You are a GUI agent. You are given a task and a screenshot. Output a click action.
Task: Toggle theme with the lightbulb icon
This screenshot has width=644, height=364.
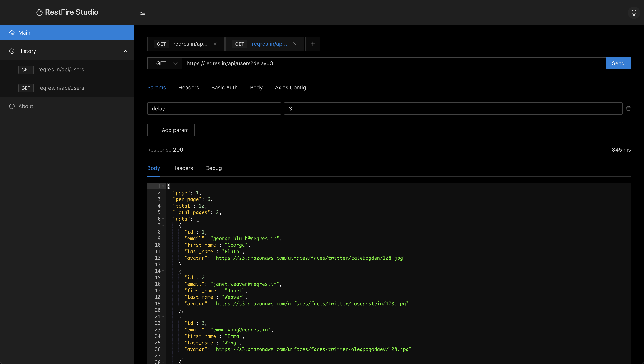coord(634,12)
